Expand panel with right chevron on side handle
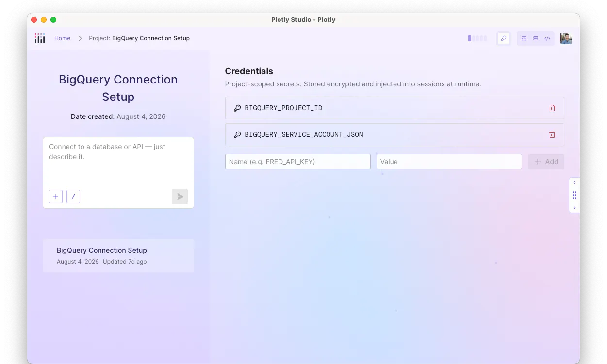607x364 pixels. (574, 208)
